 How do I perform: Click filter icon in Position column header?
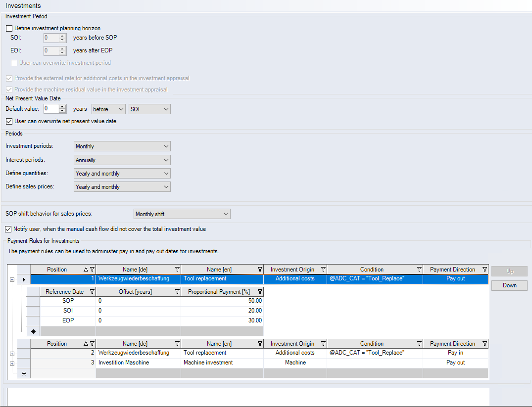point(92,270)
